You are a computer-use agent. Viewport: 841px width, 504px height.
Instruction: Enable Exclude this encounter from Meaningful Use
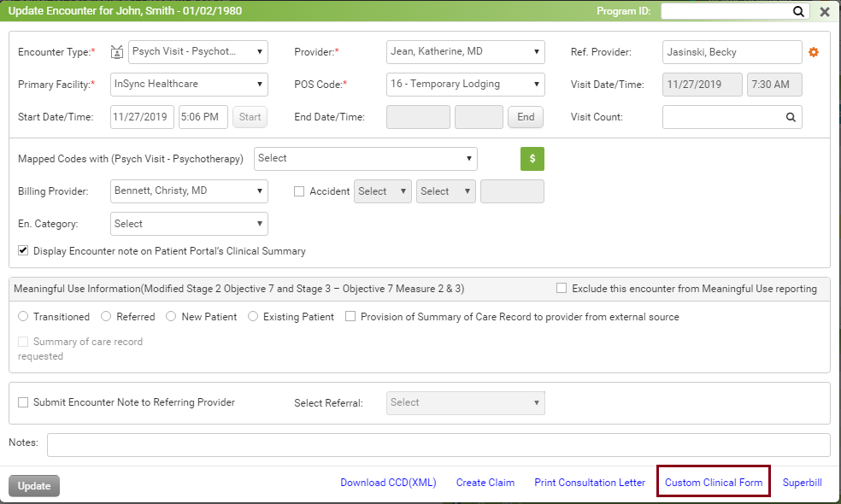click(x=562, y=289)
